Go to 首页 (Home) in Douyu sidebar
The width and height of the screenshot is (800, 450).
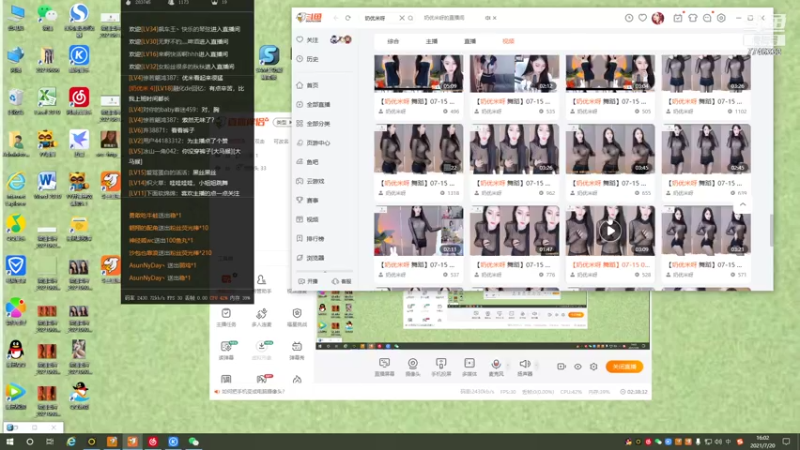[308, 85]
